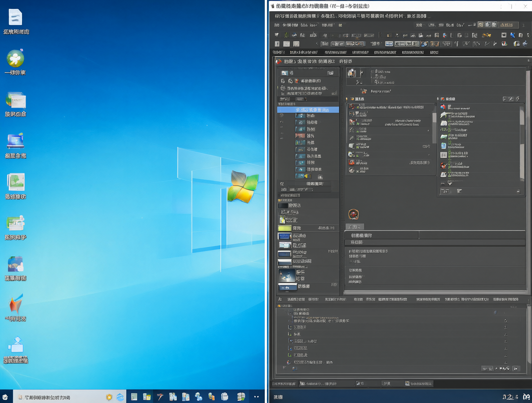The height and width of the screenshot is (403, 532).
Task: Select the red and blue ball icon in right list
Action: (x=443, y=107)
